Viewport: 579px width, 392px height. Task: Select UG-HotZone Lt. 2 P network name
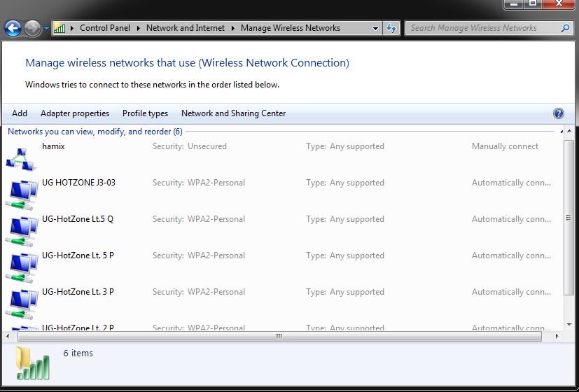[78, 328]
